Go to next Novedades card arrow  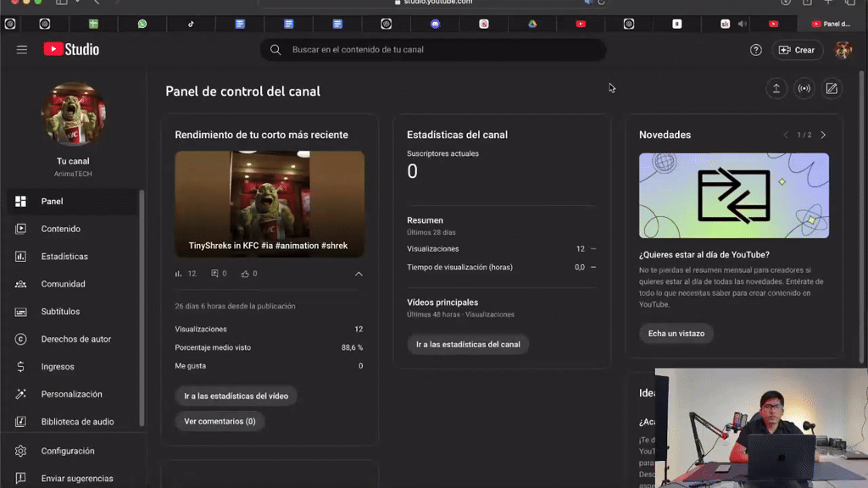point(823,135)
